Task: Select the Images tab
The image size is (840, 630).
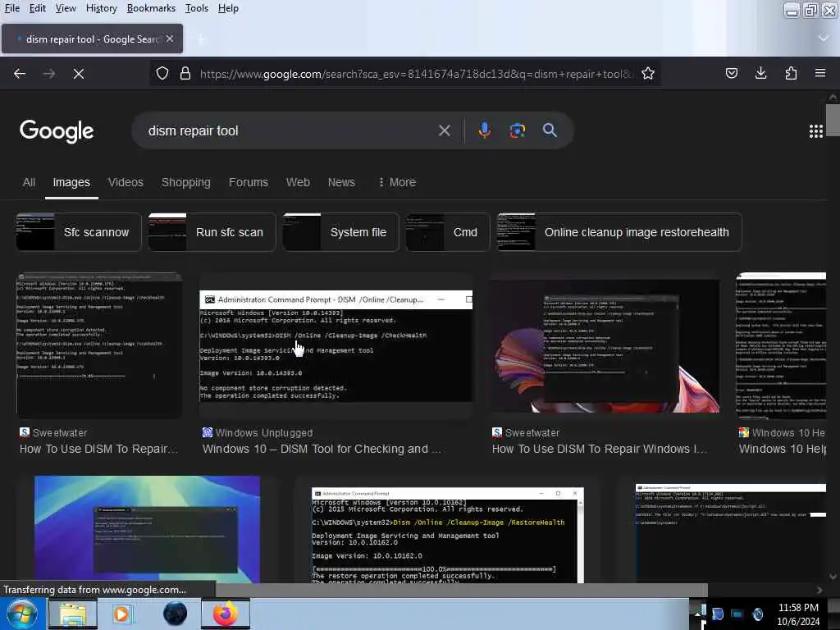Action: coord(71,182)
